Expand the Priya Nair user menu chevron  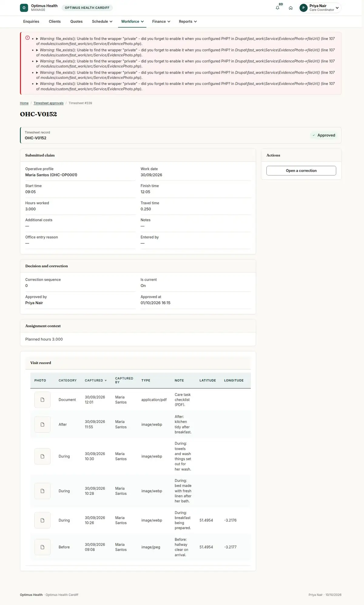pyautogui.click(x=337, y=8)
